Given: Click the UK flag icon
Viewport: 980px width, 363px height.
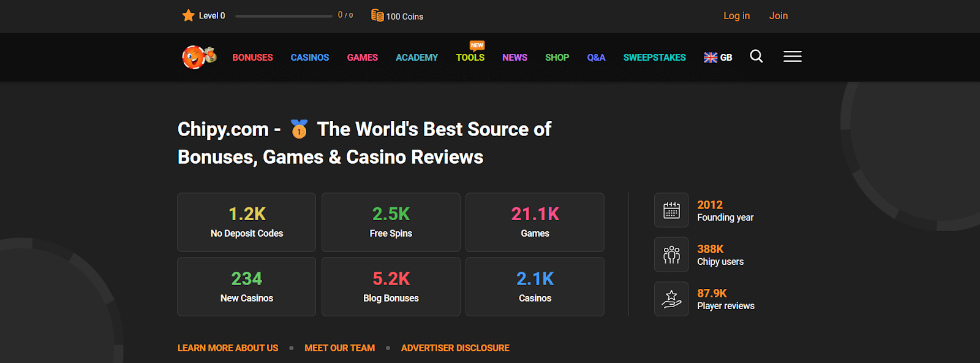Looking at the screenshot, I should pos(710,58).
